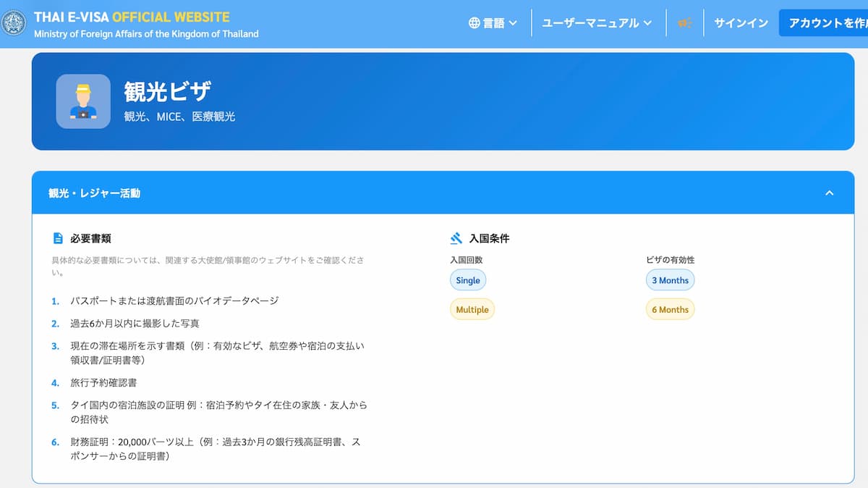Click the 観光ビザ heading
This screenshot has width=868, height=488.
pyautogui.click(x=168, y=92)
